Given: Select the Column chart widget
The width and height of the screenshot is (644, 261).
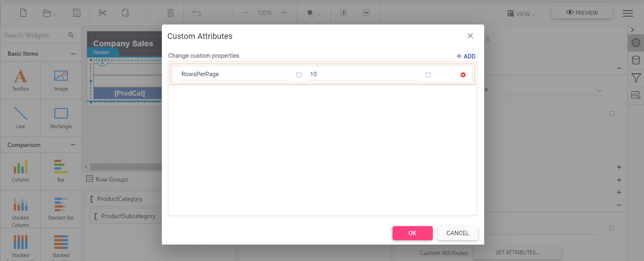Looking at the screenshot, I should (20, 171).
